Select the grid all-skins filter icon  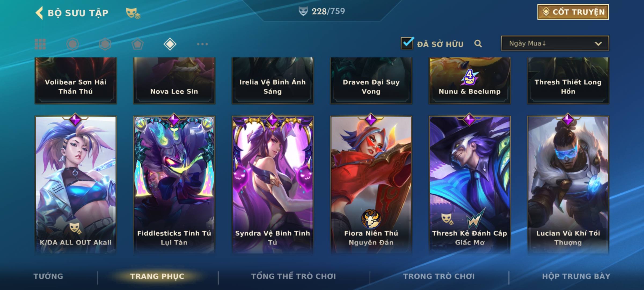[40, 44]
